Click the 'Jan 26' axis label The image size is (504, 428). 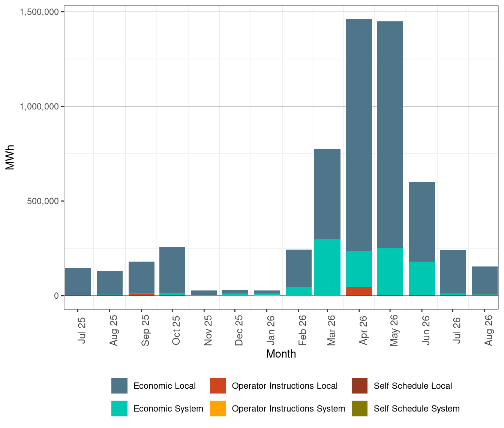pos(270,330)
